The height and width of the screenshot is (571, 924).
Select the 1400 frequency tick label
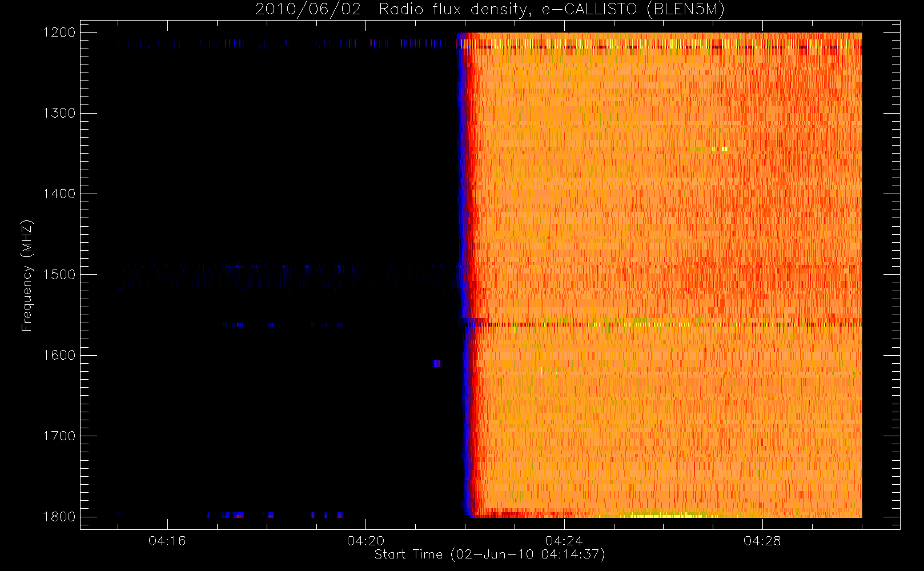click(59, 194)
